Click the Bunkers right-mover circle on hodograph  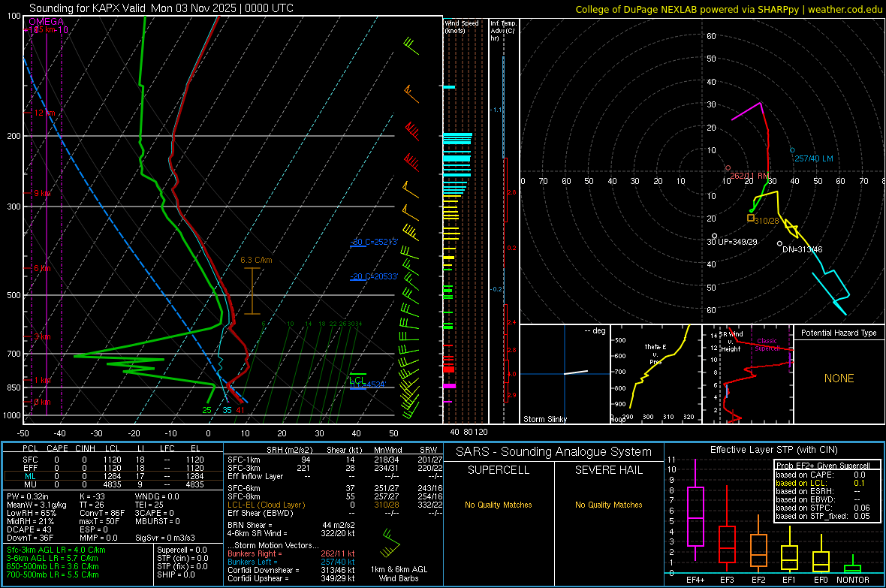pos(728,168)
